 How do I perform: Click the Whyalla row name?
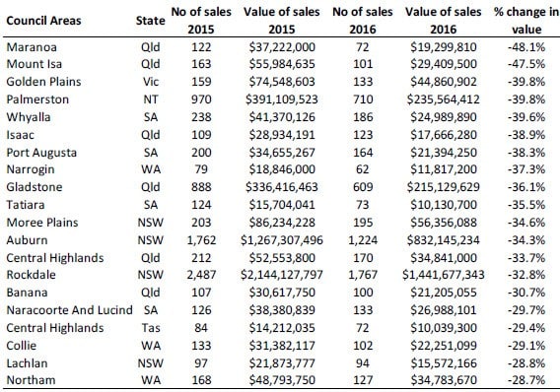(x=29, y=117)
